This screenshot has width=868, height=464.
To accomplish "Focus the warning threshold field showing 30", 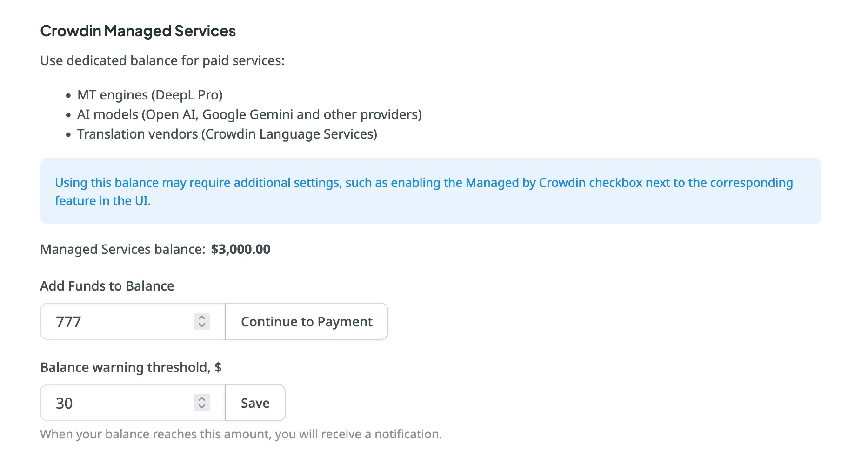I will pyautogui.click(x=116, y=403).
